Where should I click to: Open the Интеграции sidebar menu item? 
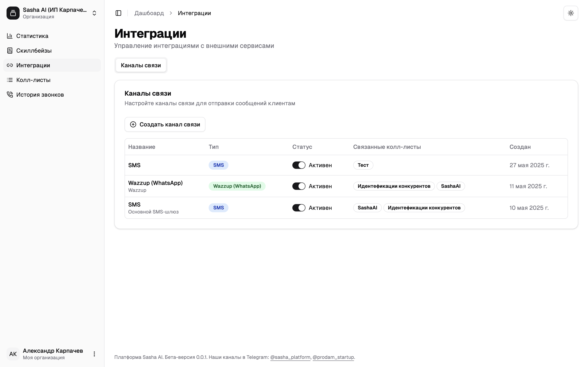(33, 65)
